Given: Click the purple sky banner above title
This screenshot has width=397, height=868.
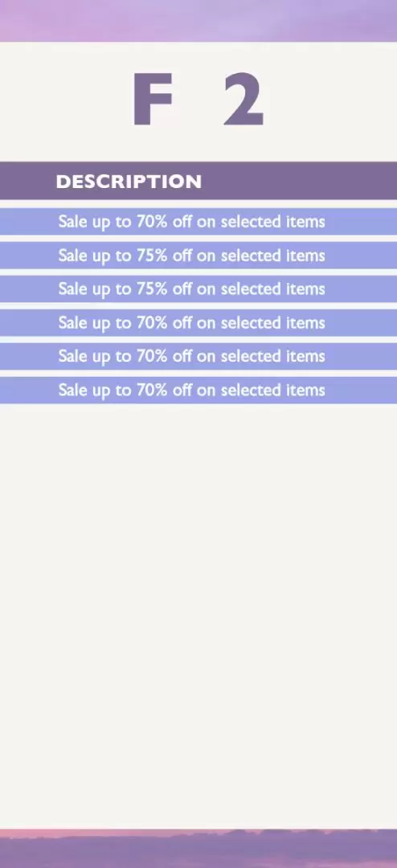Looking at the screenshot, I should [198, 20].
